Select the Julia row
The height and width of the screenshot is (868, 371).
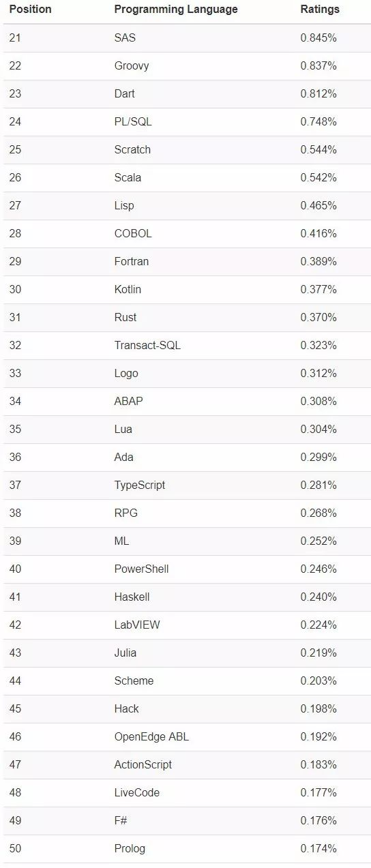coord(187,653)
